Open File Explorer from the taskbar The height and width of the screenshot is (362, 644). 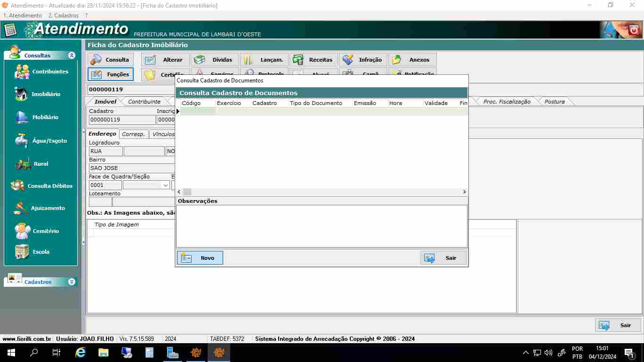104,353
